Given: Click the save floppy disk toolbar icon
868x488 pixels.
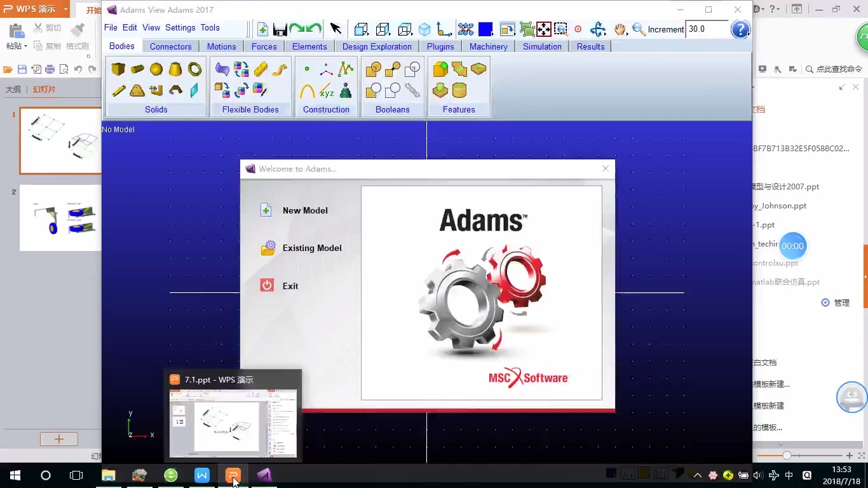Looking at the screenshot, I should [280, 29].
